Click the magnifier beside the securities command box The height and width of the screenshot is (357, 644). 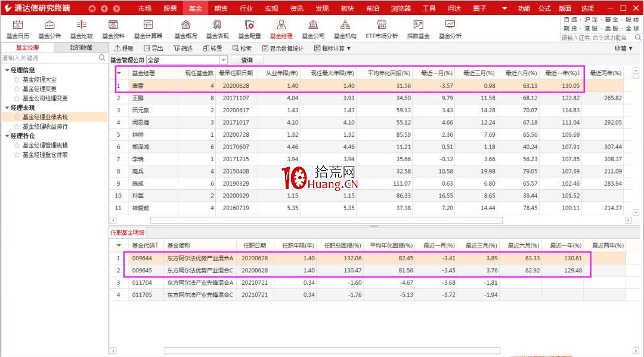(x=638, y=38)
